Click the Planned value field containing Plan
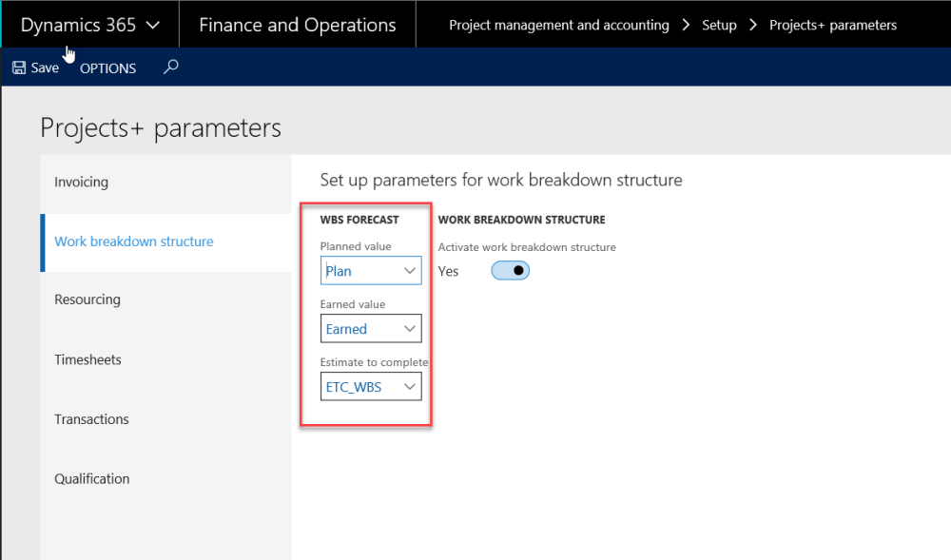 pyautogui.click(x=361, y=271)
